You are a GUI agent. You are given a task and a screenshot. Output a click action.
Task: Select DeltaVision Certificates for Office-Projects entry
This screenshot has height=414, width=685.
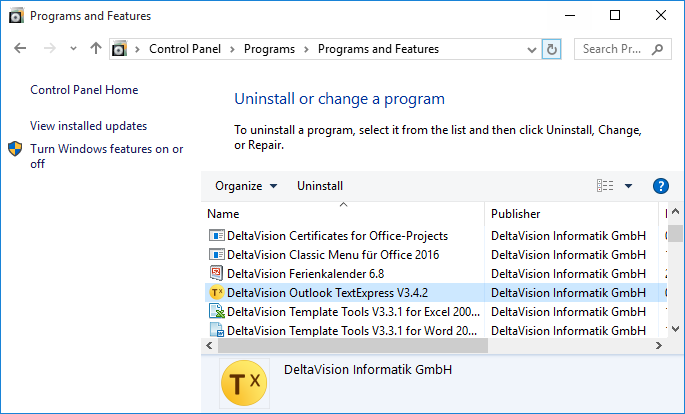pyautogui.click(x=337, y=236)
